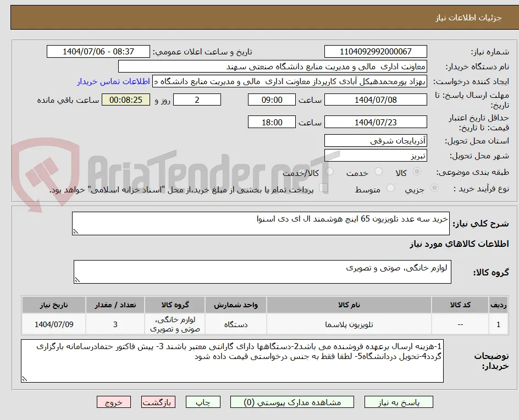519x420 pixels.
Task: Click the buyer notes textarea
Action: [233, 361]
